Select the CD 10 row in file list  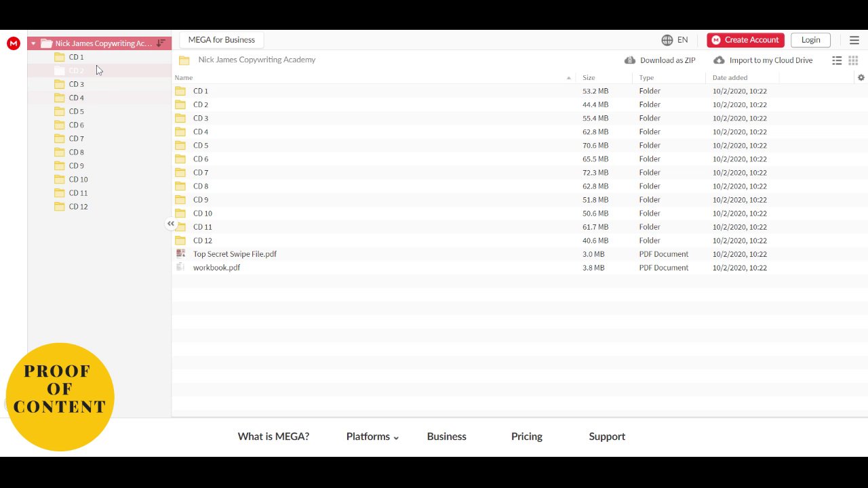(x=519, y=213)
